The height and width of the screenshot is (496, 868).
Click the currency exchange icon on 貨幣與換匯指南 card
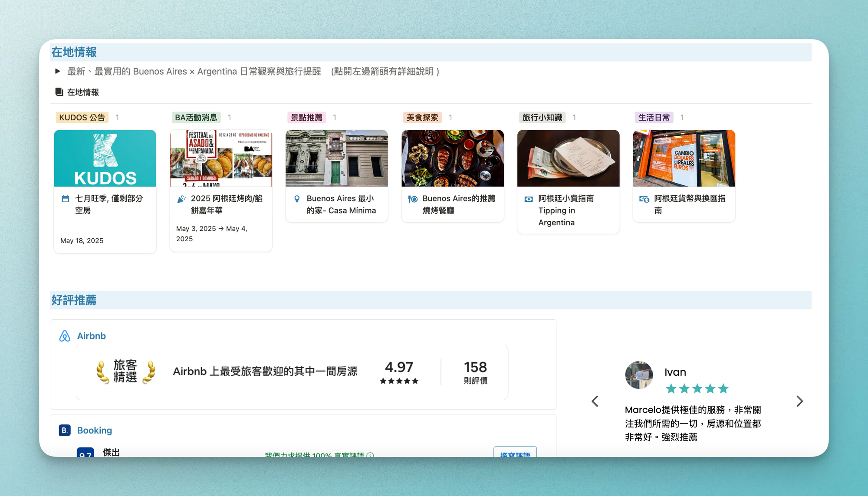click(644, 199)
